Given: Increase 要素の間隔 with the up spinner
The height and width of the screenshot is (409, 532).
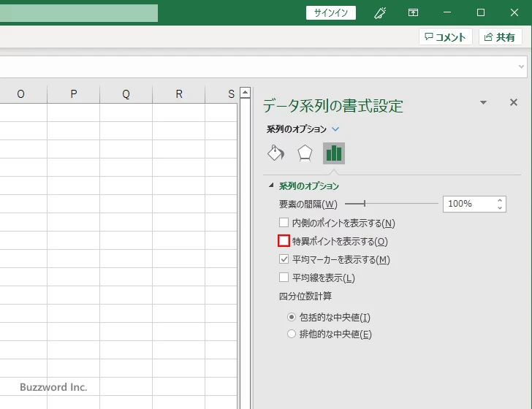Looking at the screenshot, I should tap(500, 200).
